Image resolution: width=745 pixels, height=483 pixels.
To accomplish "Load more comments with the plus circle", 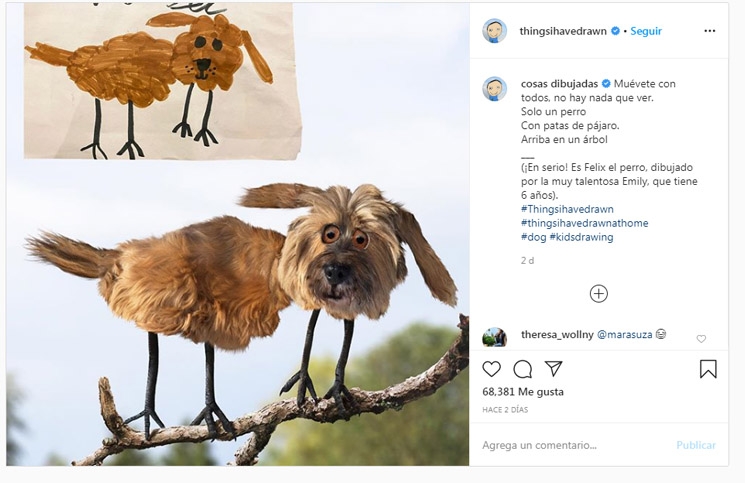I will pos(598,293).
